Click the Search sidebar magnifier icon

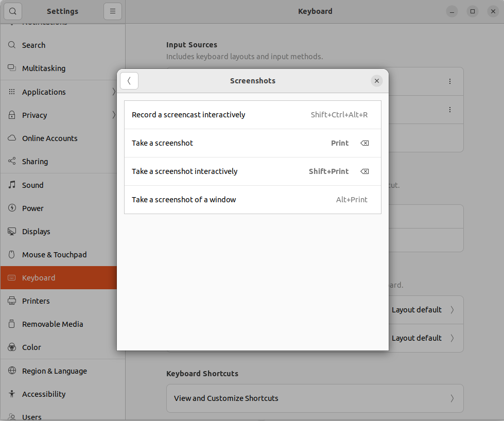(x=12, y=45)
